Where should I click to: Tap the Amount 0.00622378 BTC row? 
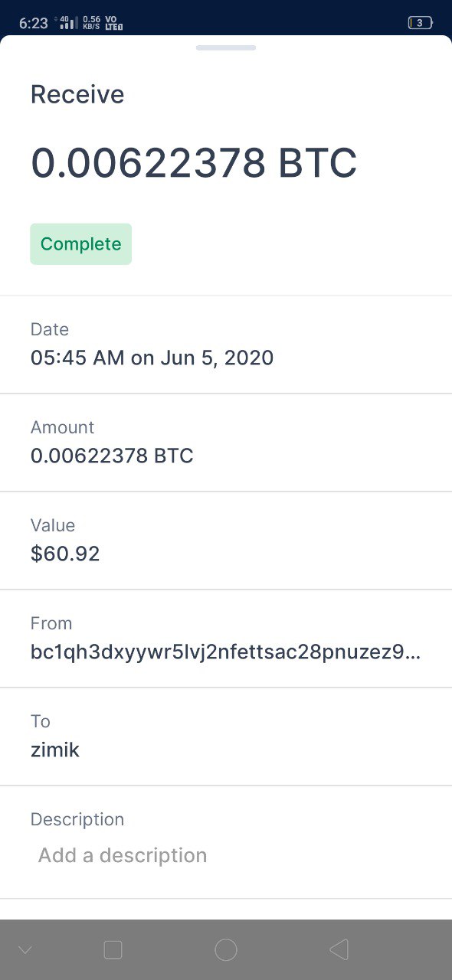[226, 443]
